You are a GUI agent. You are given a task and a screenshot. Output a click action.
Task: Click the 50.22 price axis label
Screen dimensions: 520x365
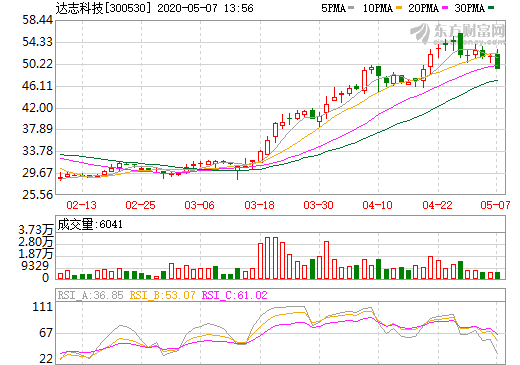38,64
